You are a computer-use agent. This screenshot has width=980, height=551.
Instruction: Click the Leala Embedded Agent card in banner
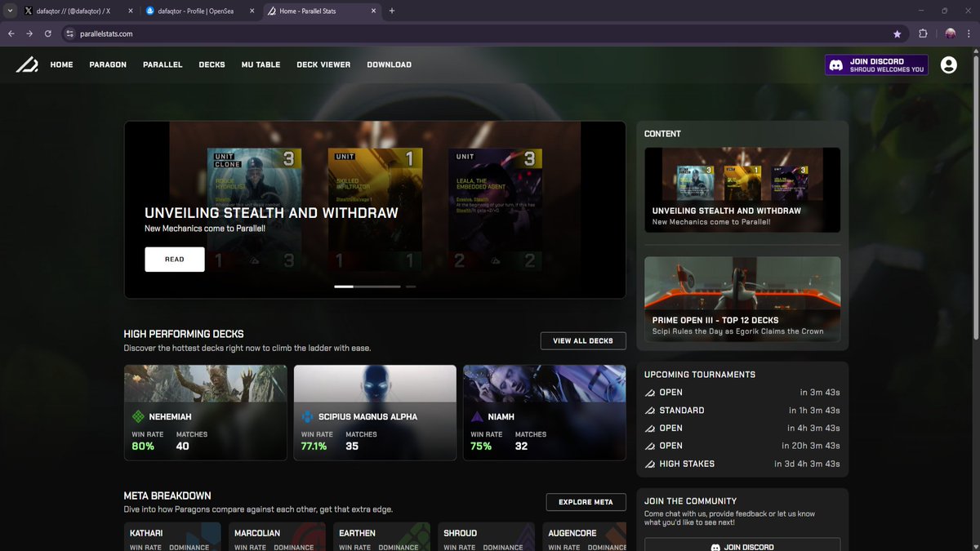(496, 211)
